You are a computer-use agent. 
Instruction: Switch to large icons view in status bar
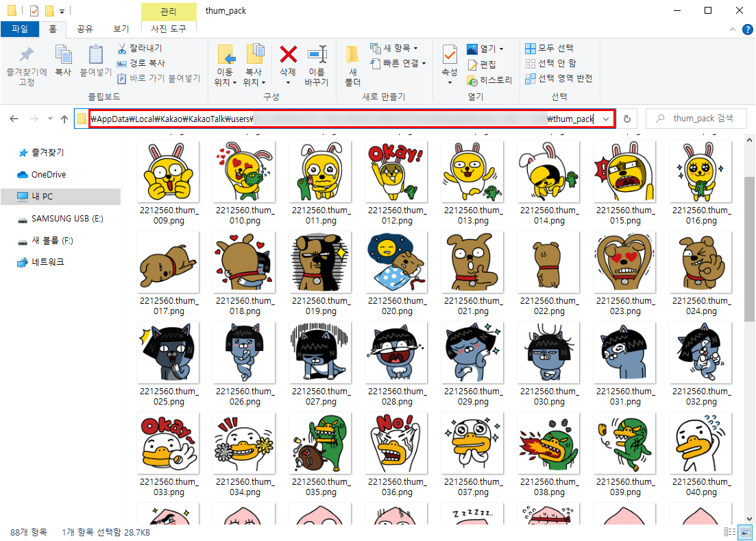(746, 532)
